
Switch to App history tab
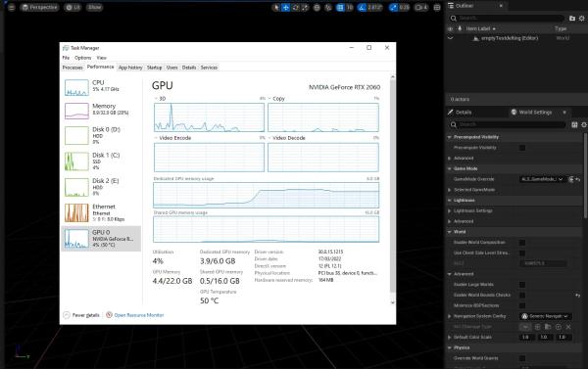coord(130,68)
